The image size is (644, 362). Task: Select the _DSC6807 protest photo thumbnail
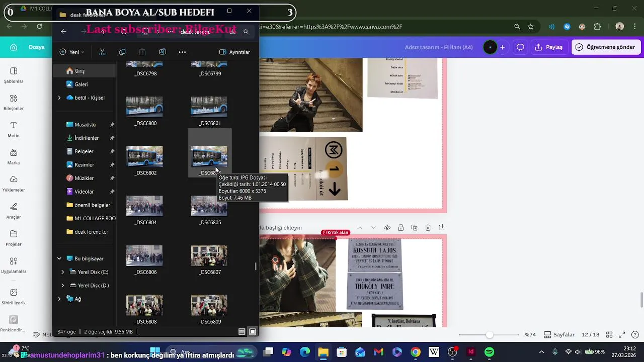coord(209,255)
